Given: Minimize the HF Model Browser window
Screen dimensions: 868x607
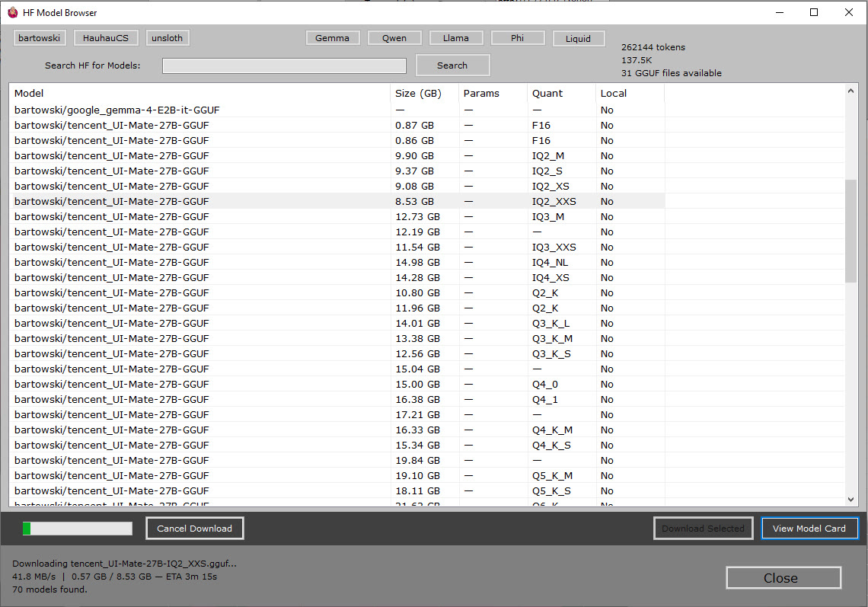Looking at the screenshot, I should tap(780, 12).
